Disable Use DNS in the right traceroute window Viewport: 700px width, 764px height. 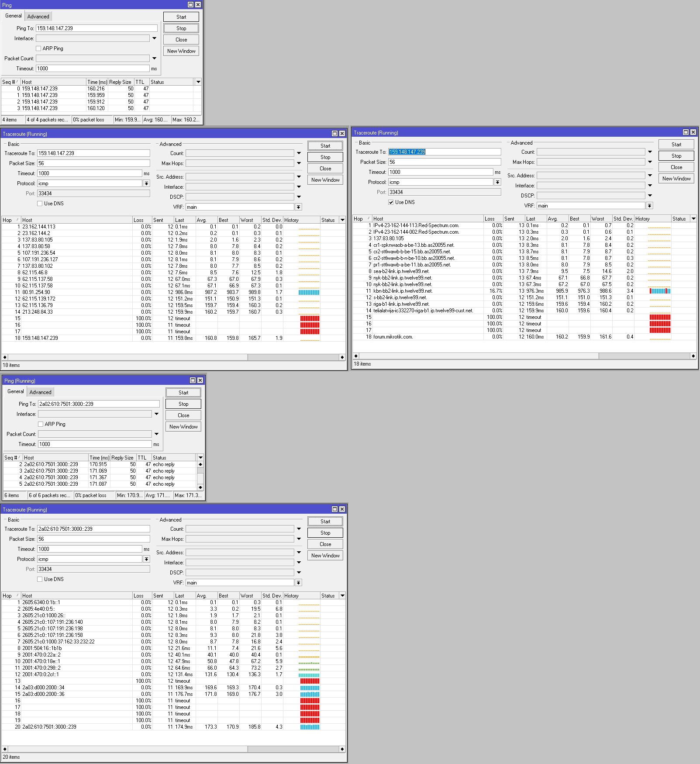tap(391, 202)
